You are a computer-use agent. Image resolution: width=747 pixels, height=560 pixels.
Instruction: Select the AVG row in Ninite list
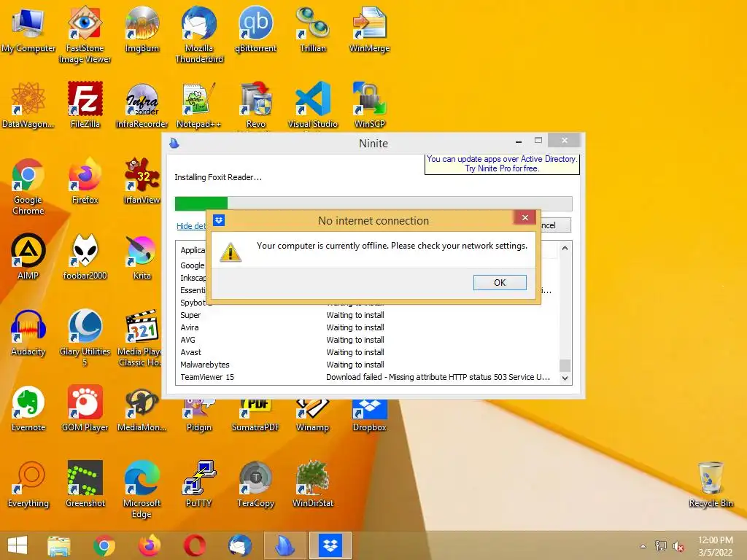click(367, 340)
